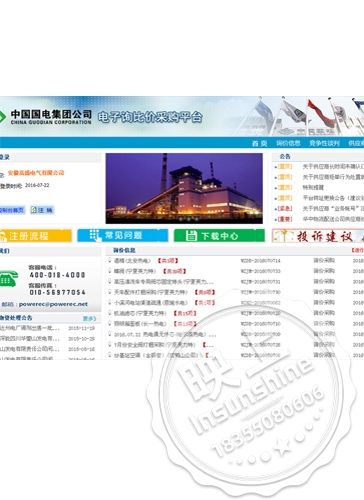Click the keypad icon on 常见问题 banner
The height and width of the screenshot is (500, 364).
click(x=95, y=235)
